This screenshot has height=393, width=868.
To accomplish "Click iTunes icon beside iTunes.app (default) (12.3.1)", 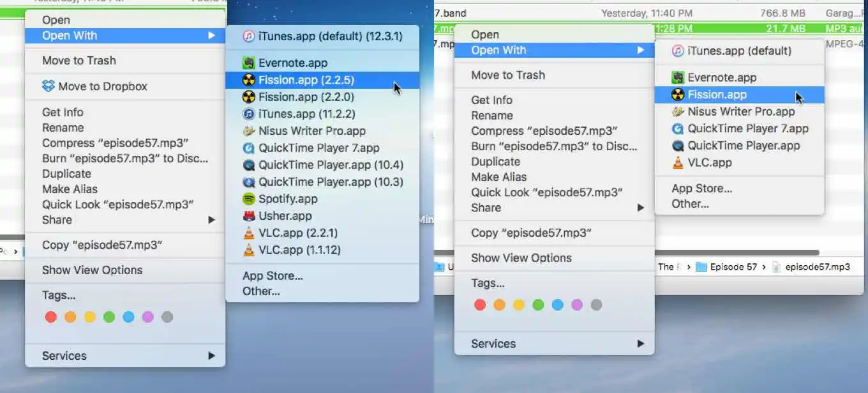I will (249, 36).
